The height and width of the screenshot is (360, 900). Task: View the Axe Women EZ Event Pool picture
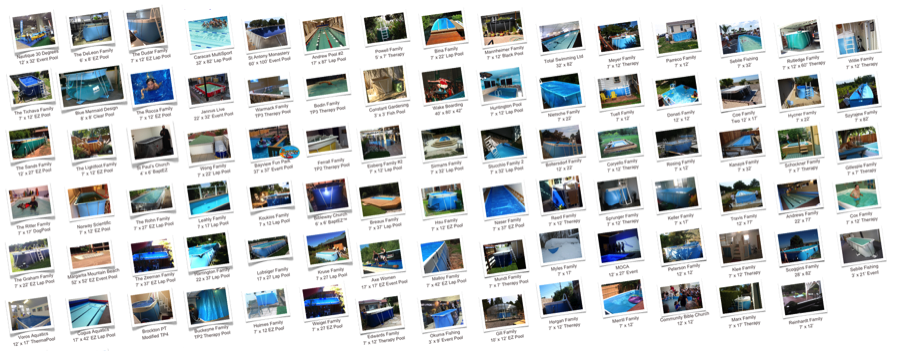click(382, 257)
